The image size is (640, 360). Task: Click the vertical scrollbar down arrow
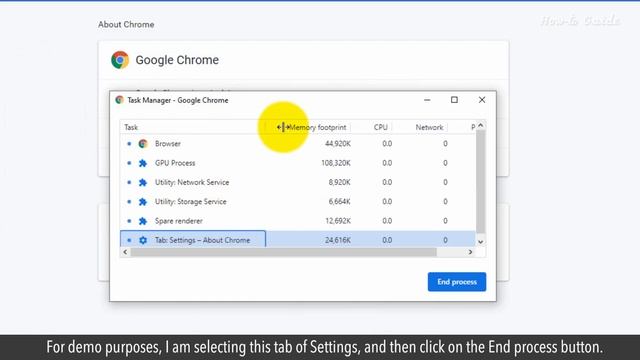pyautogui.click(x=480, y=242)
